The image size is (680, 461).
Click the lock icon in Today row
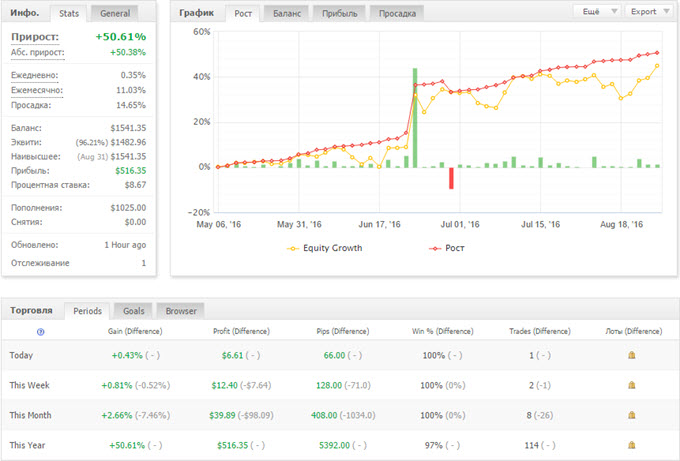(x=631, y=355)
